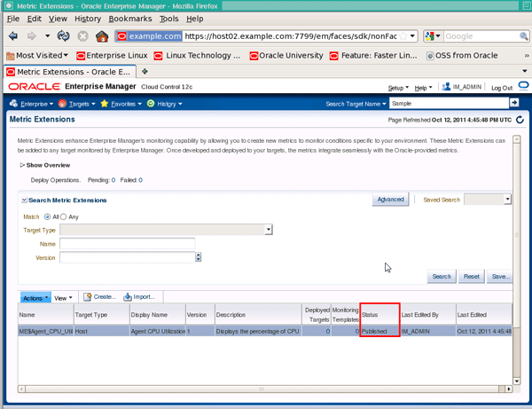Select the ME$Agent_CPU_Util table row name
The width and height of the screenshot is (532, 409).
click(x=46, y=331)
